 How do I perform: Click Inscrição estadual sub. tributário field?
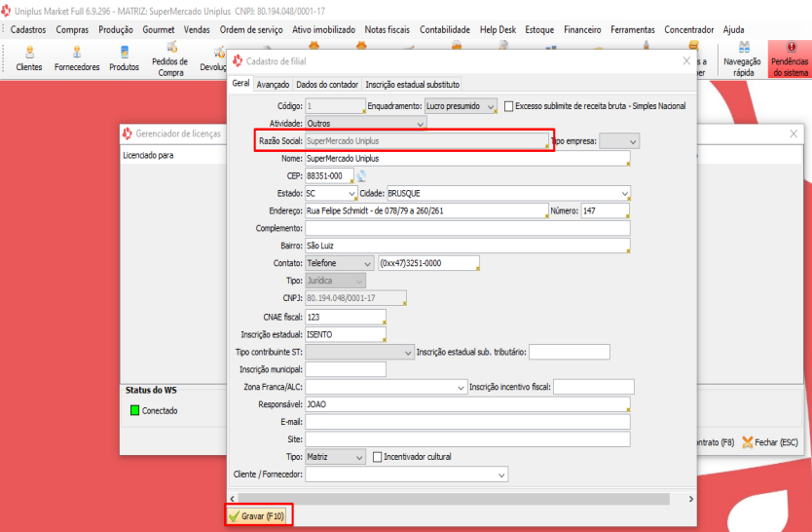[x=570, y=353]
